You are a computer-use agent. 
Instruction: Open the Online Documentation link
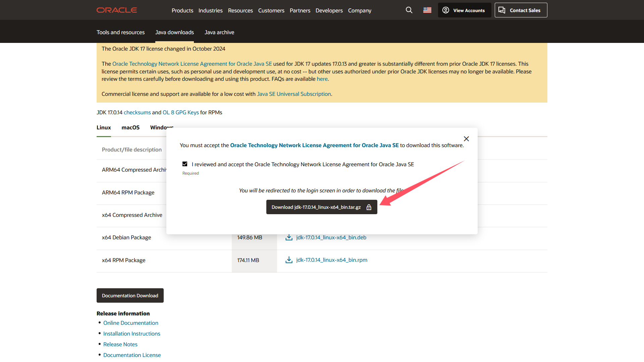tap(131, 323)
